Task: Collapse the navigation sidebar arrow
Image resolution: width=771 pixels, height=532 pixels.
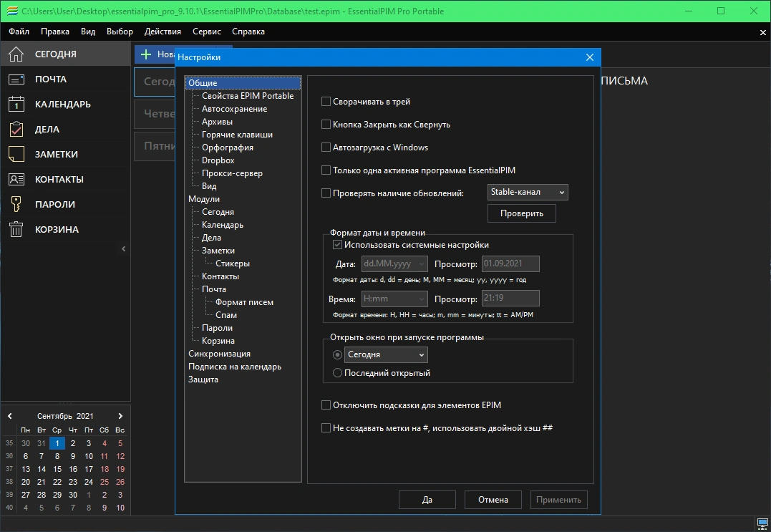Action: [123, 248]
